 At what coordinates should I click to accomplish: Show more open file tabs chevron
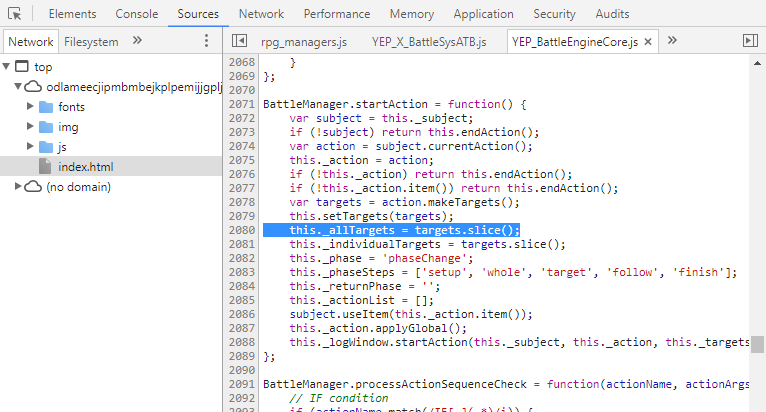click(672, 40)
